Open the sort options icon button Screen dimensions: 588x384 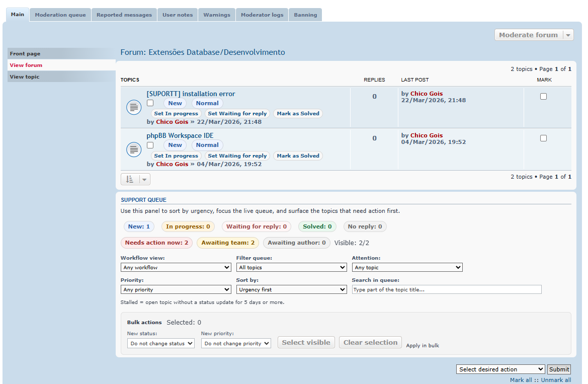click(130, 179)
